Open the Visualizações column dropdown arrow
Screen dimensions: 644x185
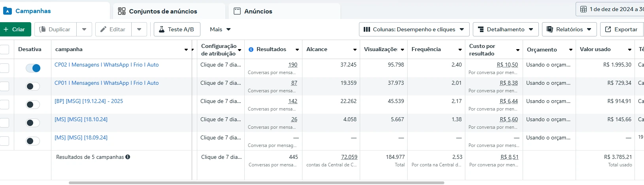tap(402, 50)
